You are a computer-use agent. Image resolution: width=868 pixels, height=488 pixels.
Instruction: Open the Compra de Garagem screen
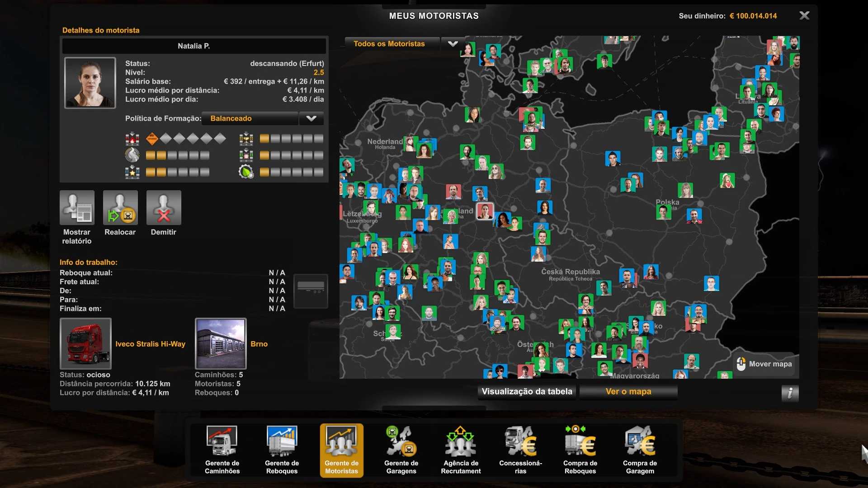640,450
